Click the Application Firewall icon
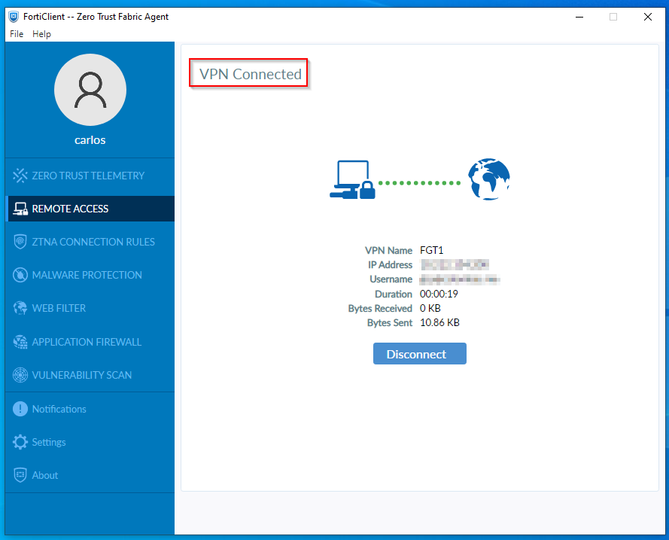This screenshot has height=540, width=669. [x=20, y=342]
